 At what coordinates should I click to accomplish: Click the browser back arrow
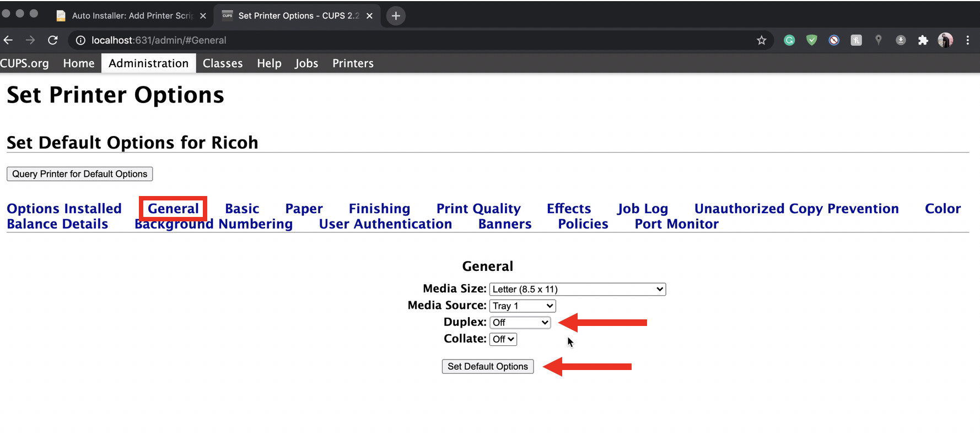click(8, 40)
